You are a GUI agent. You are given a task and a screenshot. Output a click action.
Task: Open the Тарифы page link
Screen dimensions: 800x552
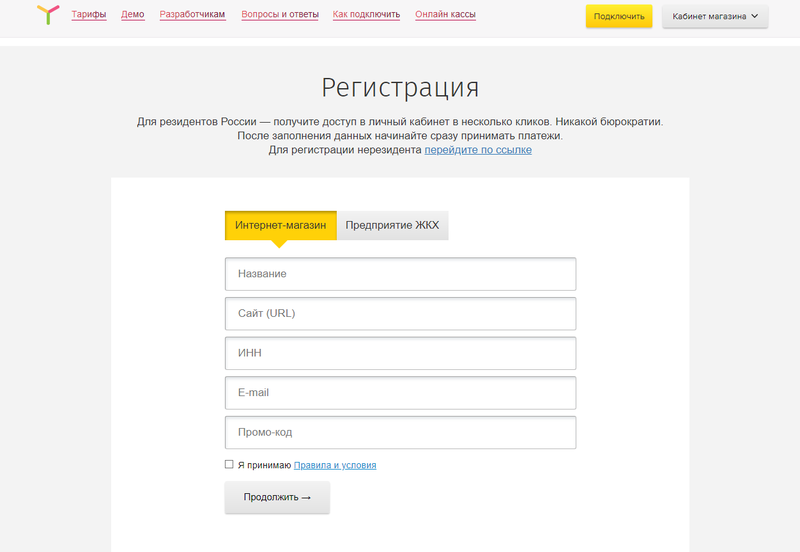(89, 15)
